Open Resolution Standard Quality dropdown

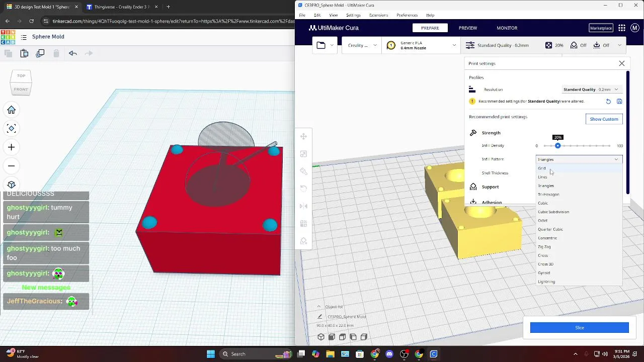[x=591, y=89]
